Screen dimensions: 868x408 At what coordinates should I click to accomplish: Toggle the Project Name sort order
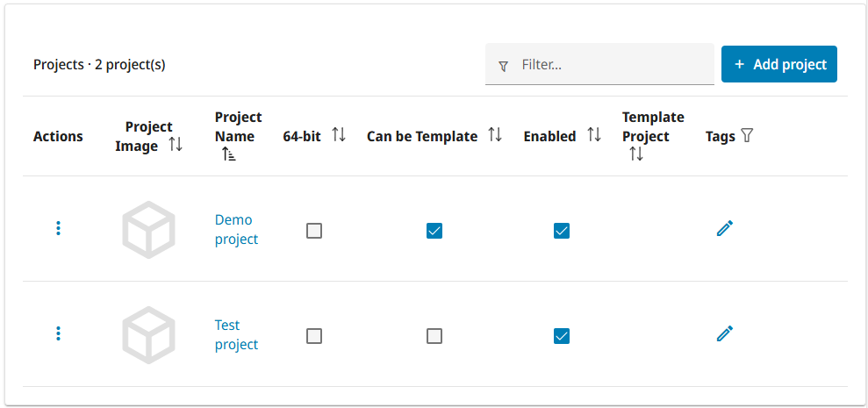coord(228,155)
